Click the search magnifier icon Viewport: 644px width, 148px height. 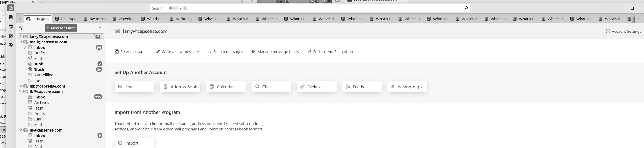[466, 8]
